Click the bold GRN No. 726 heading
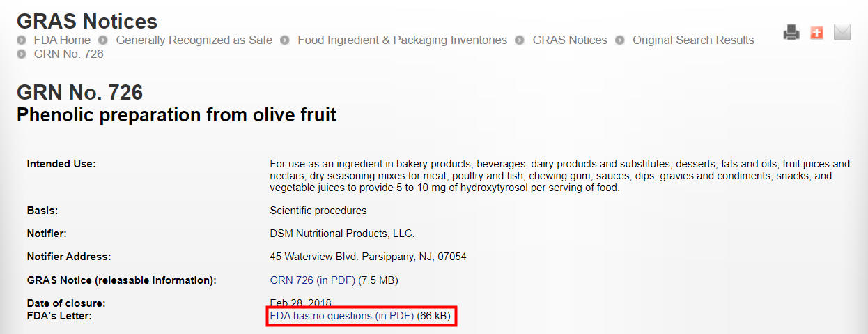The image size is (868, 334). 79,92
